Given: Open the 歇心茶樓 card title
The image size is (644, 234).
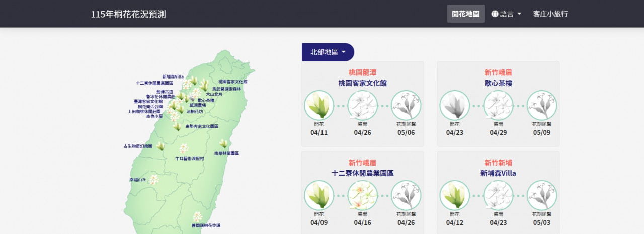Looking at the screenshot, I should (498, 83).
